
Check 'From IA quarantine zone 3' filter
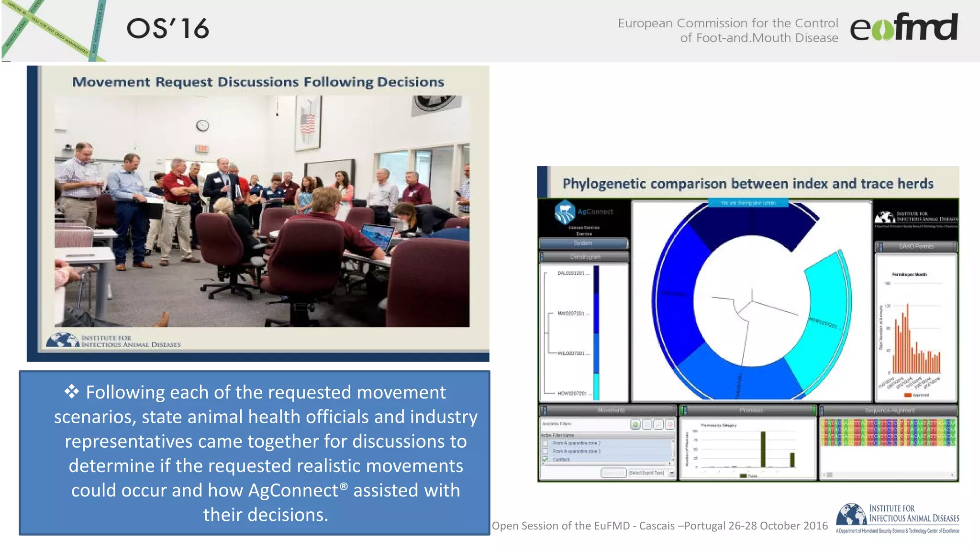tap(545, 451)
